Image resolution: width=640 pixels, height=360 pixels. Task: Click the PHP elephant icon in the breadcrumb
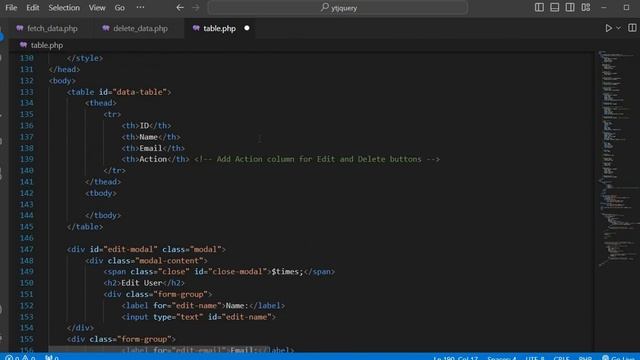[23, 45]
